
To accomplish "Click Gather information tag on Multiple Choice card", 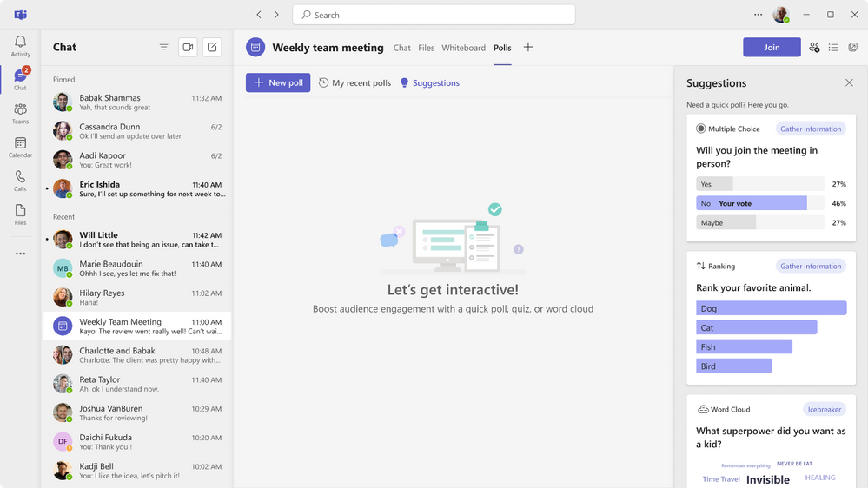I will (x=811, y=129).
